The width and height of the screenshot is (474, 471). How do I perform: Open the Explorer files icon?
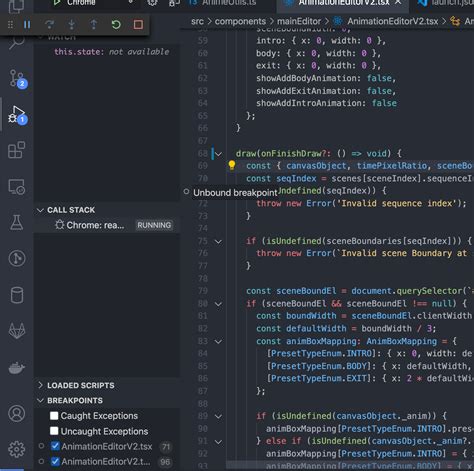(16, 6)
